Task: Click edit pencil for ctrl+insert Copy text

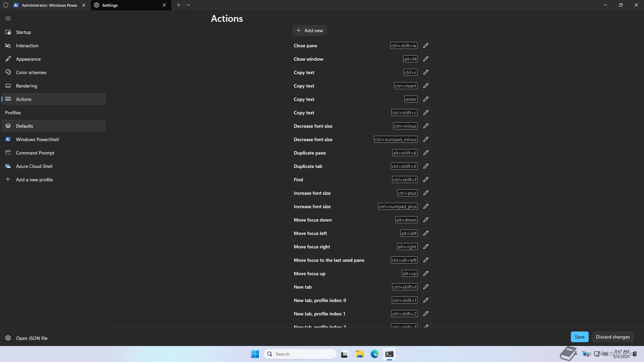Action: tap(426, 86)
